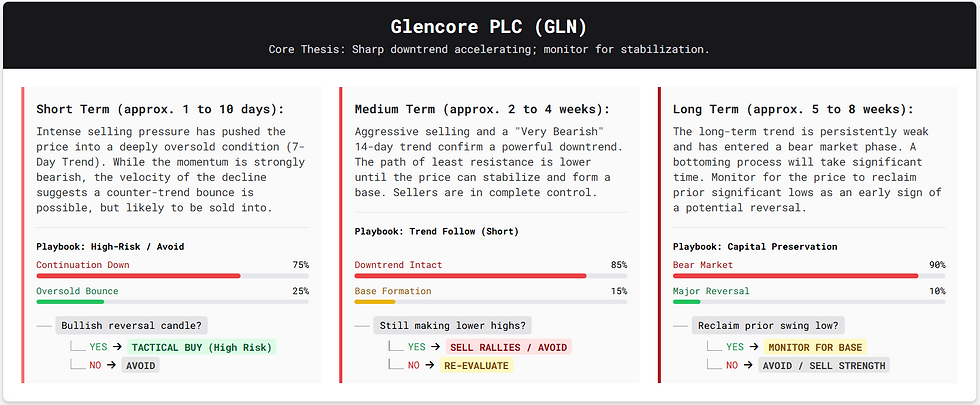Click the RE-EVALUATE tag
The height and width of the screenshot is (405, 980).
pos(476,366)
